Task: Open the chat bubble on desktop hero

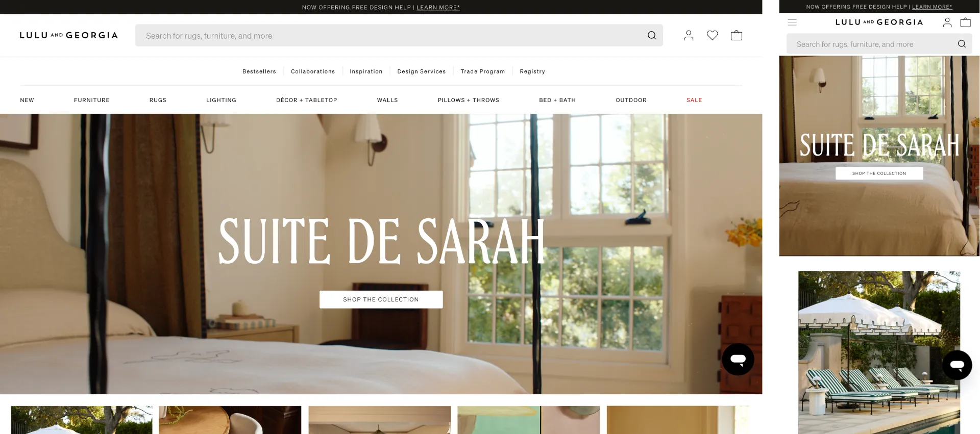Action: [x=738, y=360]
